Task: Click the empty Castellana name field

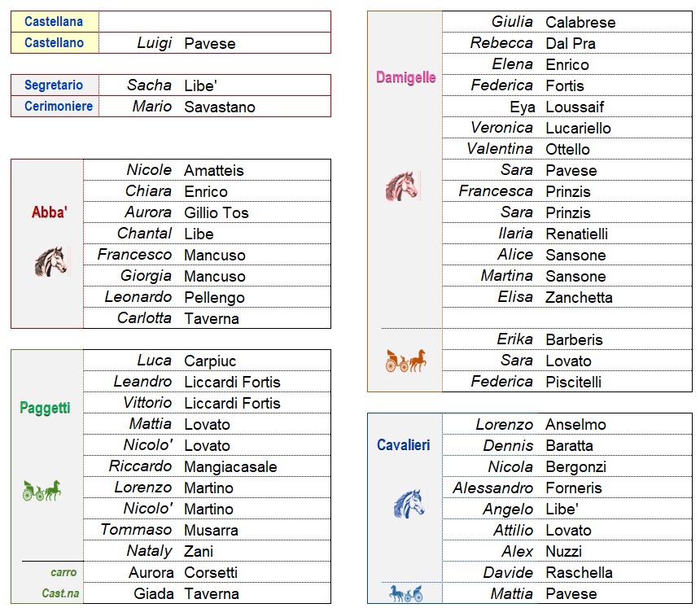Action: (x=215, y=22)
